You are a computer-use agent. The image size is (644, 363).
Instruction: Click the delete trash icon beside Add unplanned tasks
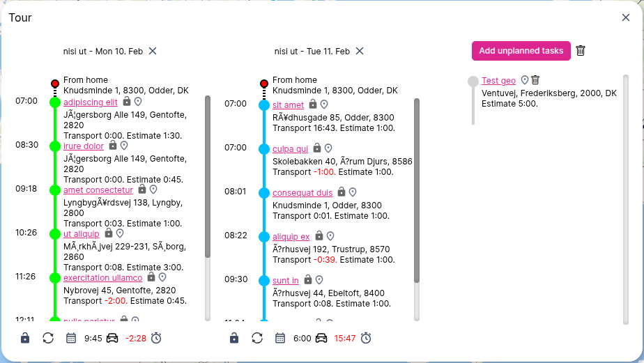point(581,51)
